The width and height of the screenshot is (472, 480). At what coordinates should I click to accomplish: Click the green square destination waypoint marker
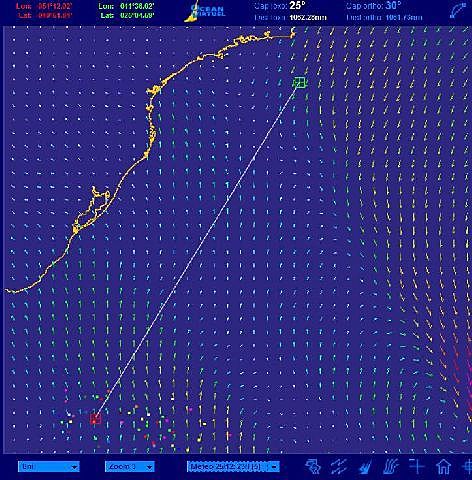coord(299,82)
